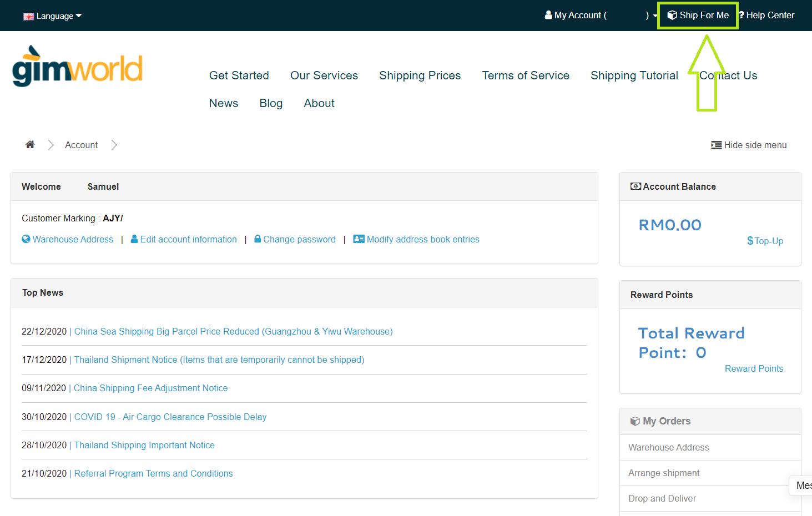Click the Help Center question mark icon
Image resolution: width=812 pixels, height=516 pixels.
tap(742, 16)
